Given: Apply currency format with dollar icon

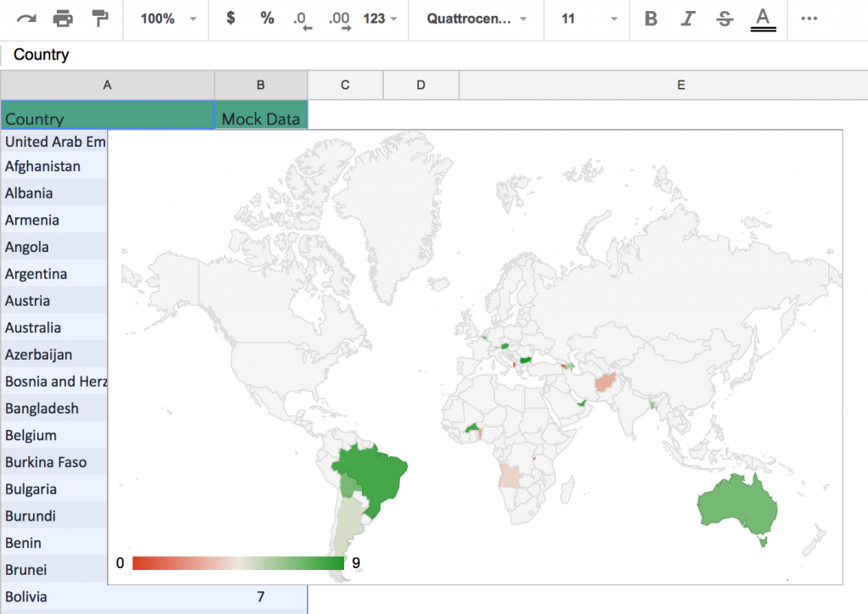Looking at the screenshot, I should (231, 18).
